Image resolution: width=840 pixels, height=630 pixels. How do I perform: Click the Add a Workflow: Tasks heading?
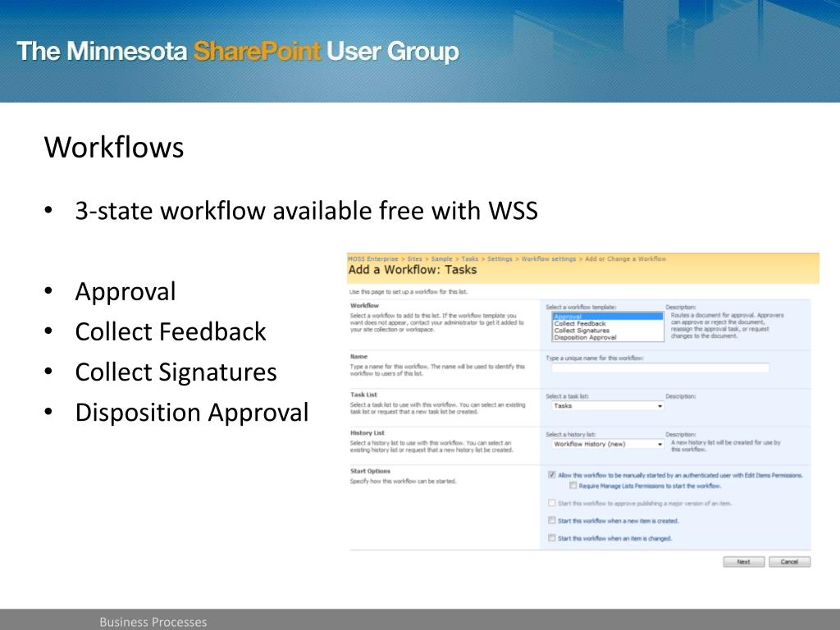(x=413, y=270)
